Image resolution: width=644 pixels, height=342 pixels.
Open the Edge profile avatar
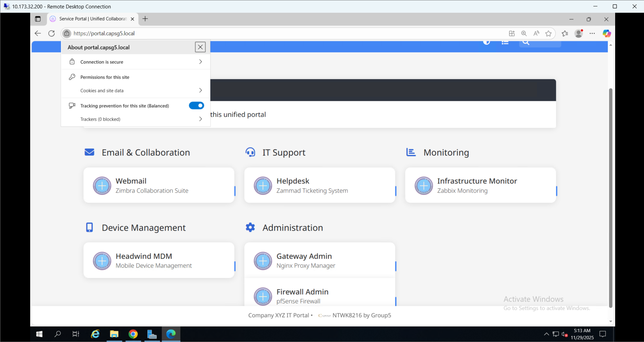pyautogui.click(x=579, y=34)
